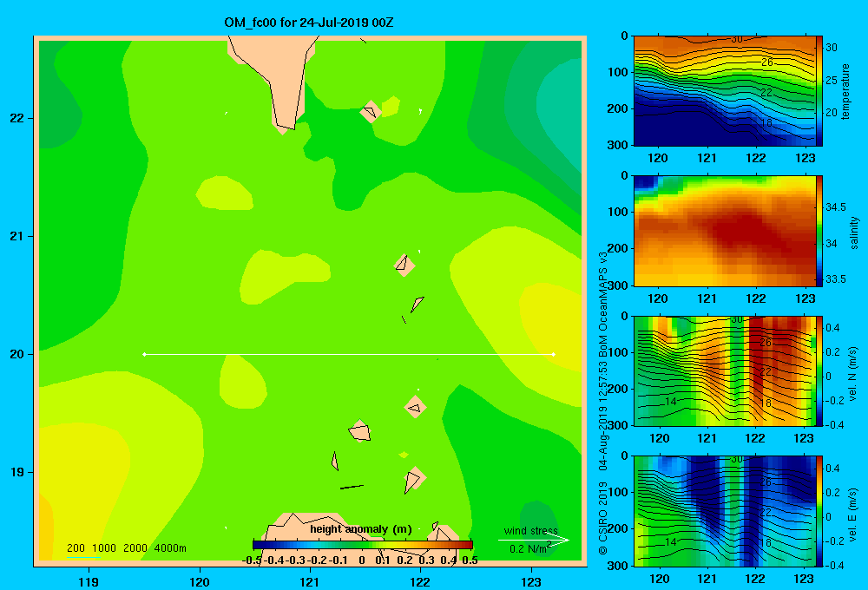Open the salinity depth section plot
The image size is (868, 590).
725,231
